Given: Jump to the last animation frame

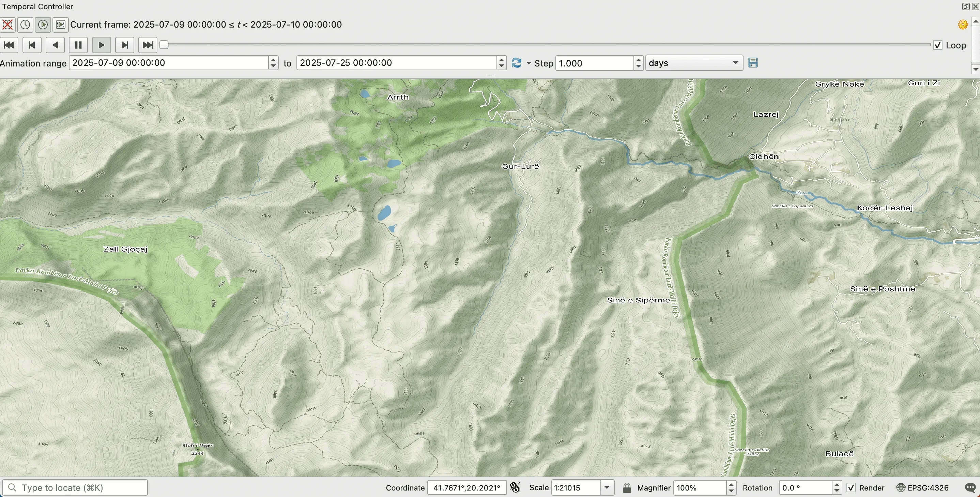Looking at the screenshot, I should pos(148,45).
